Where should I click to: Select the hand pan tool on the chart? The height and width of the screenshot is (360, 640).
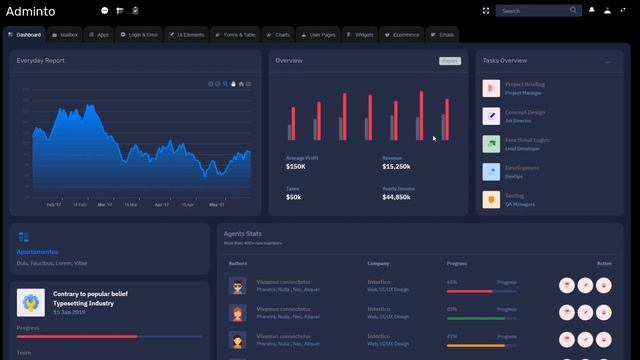[x=233, y=84]
